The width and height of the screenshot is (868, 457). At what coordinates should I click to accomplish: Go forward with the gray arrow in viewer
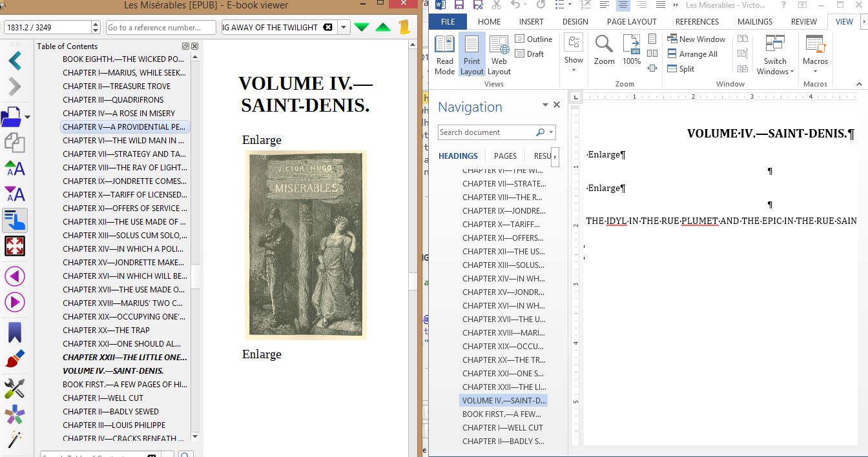(15, 86)
